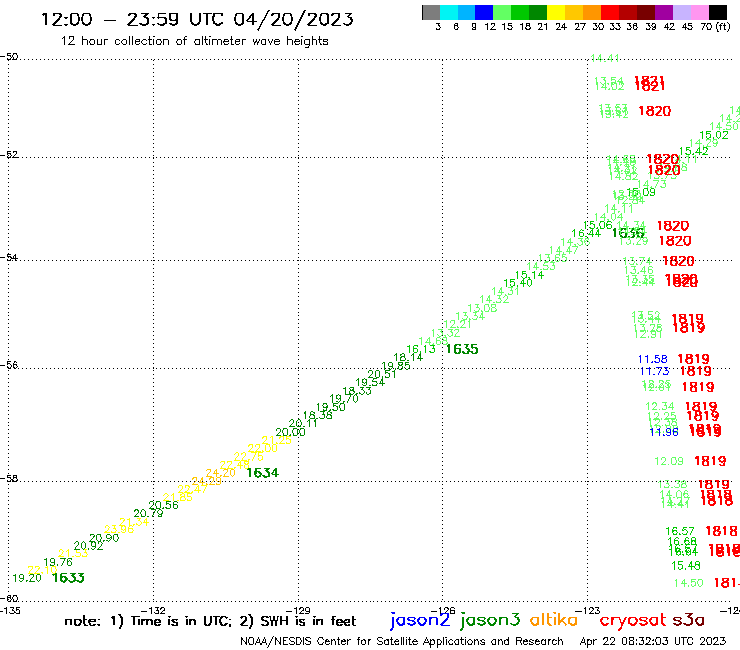This screenshot has height=650, width=740.
Task: Select the wave height value '19.76'
Action: tap(58, 562)
